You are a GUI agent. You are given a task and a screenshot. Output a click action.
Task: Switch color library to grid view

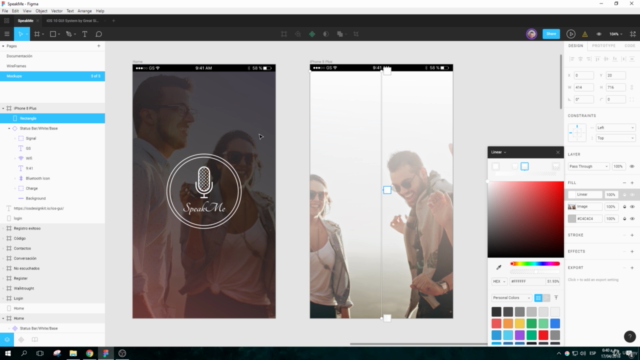click(538, 298)
